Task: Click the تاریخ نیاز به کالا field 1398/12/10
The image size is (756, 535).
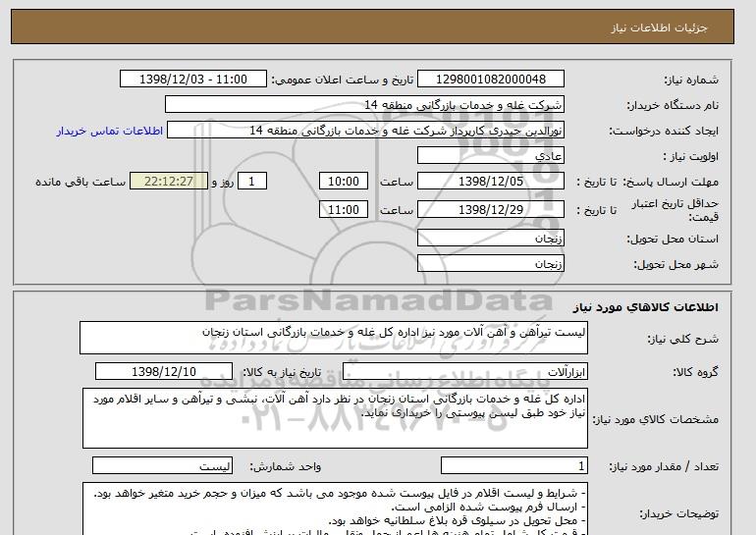Action: 164,372
